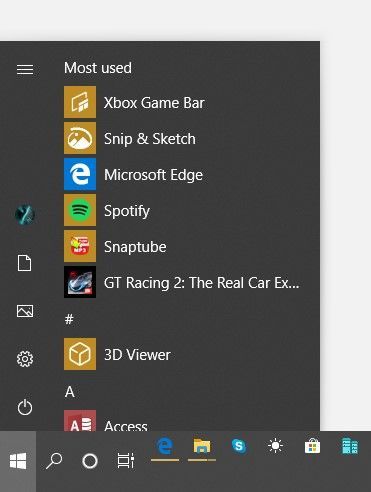
Task: Open Skype from the taskbar
Action: (239, 446)
